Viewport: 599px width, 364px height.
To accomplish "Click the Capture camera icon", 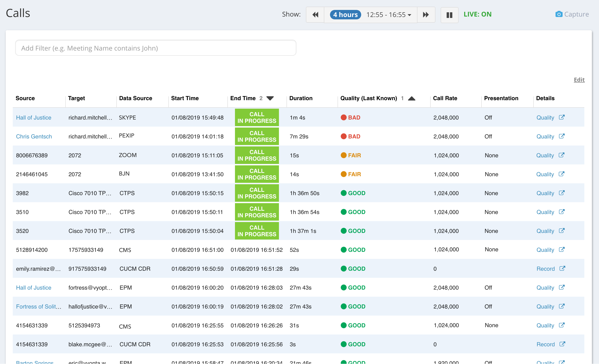I will pos(559,14).
